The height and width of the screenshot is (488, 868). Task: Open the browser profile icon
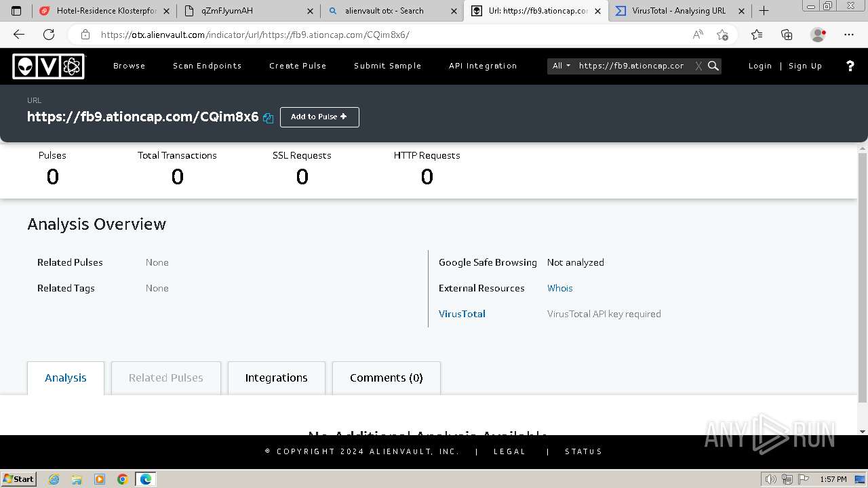point(818,35)
